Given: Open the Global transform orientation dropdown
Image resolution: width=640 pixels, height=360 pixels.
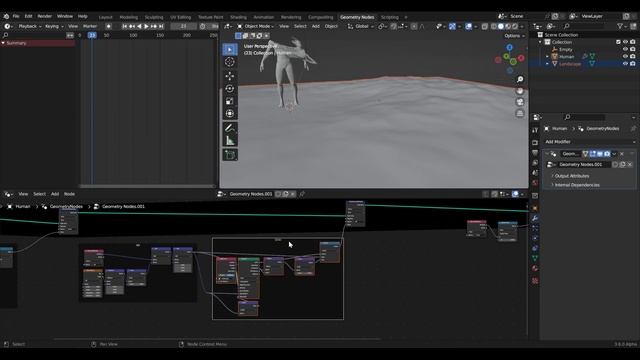Looking at the screenshot, I should [x=361, y=26].
